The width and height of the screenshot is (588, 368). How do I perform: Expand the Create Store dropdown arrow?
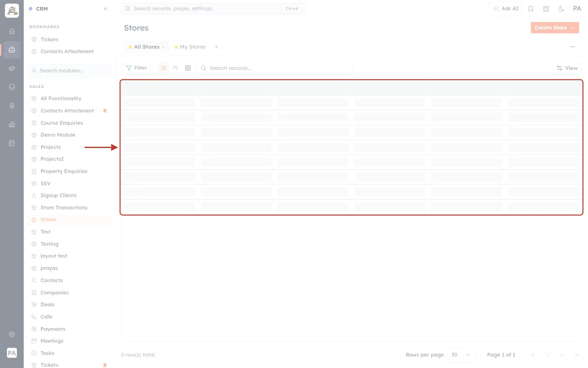click(573, 28)
